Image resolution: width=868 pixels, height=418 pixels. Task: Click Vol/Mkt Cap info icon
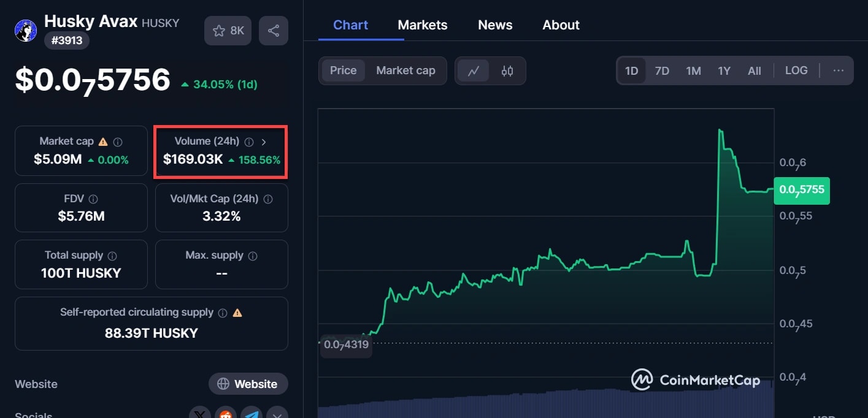[x=268, y=199]
